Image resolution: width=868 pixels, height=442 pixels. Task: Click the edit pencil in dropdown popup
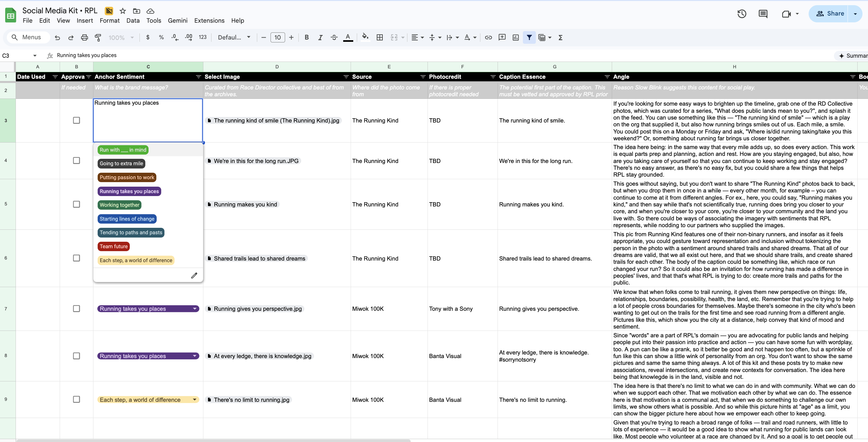(x=194, y=276)
